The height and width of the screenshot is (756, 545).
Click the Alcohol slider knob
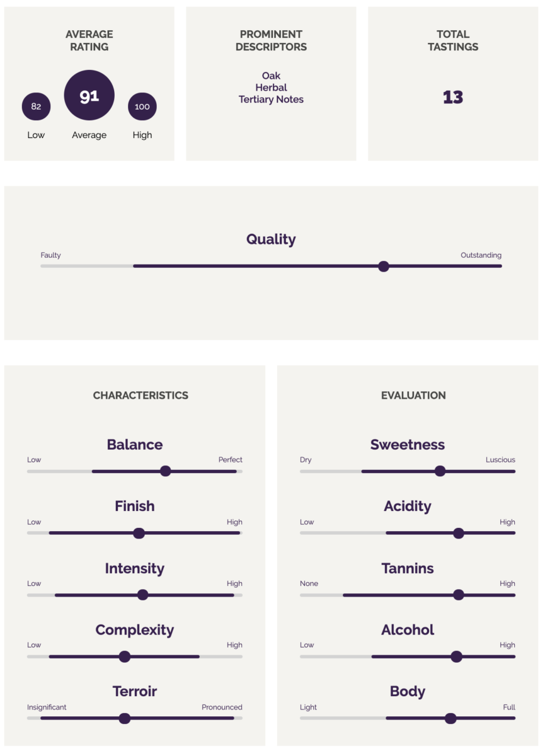pyautogui.click(x=457, y=656)
